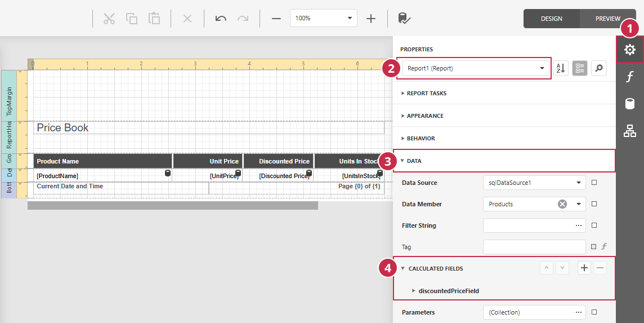The image size is (644, 323).
Task: Open the Properties gear panel
Action: click(x=629, y=50)
